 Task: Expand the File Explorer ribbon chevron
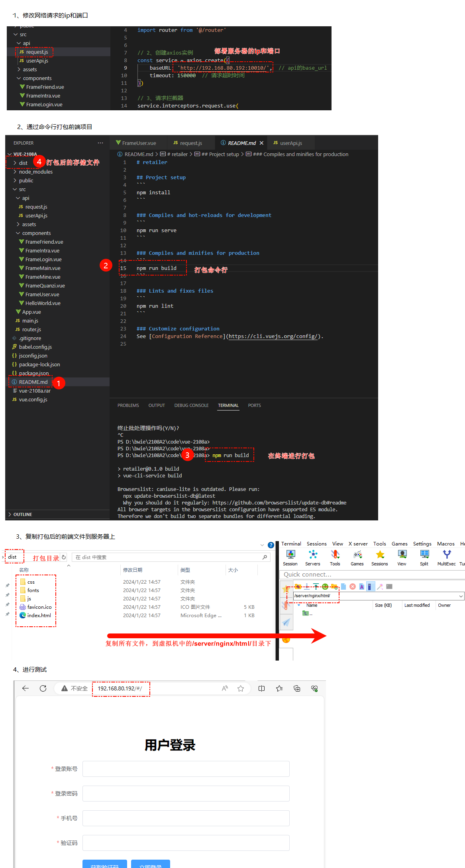262,545
